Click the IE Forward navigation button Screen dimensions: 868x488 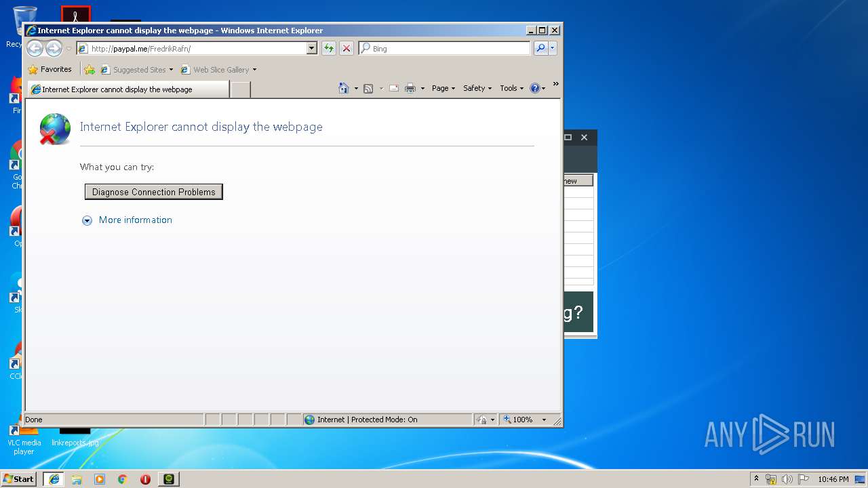click(x=54, y=48)
